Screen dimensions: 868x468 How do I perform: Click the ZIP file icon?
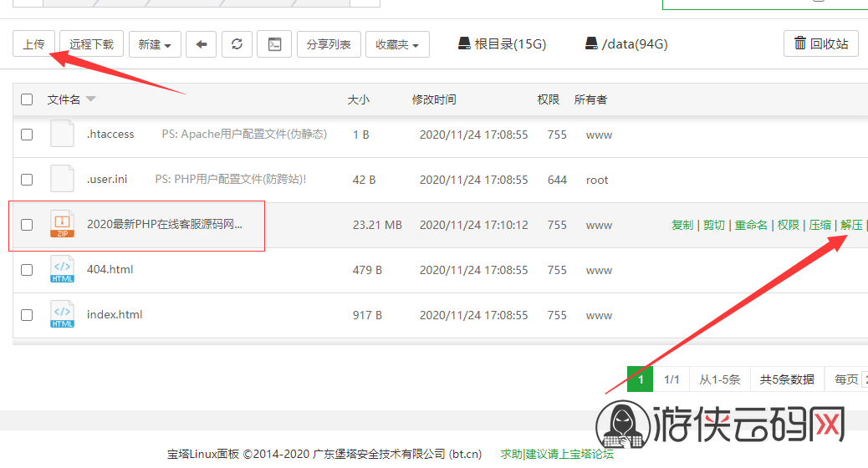click(62, 224)
